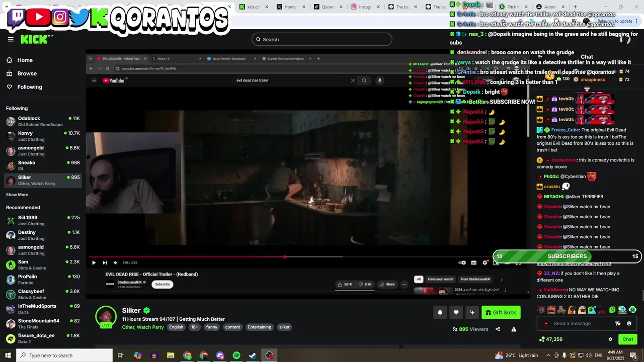Click Sliker's live avatar
The height and width of the screenshot is (362, 644).
[106, 317]
